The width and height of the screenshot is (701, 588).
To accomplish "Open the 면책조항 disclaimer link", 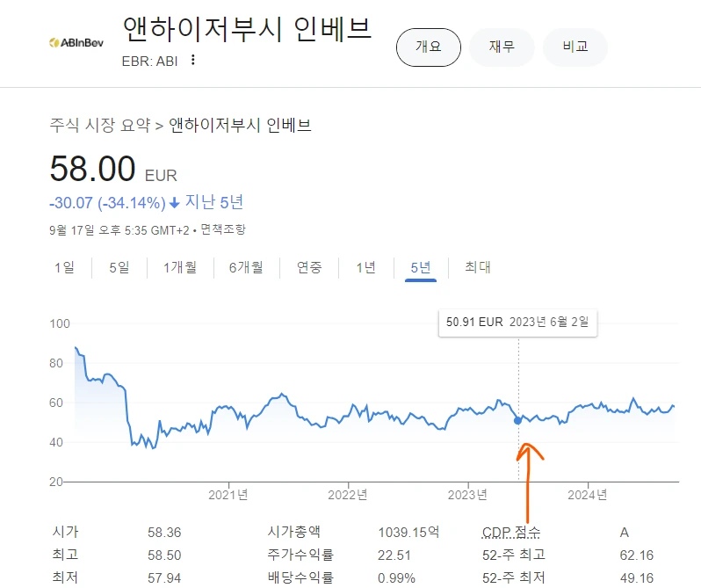I will [x=222, y=229].
